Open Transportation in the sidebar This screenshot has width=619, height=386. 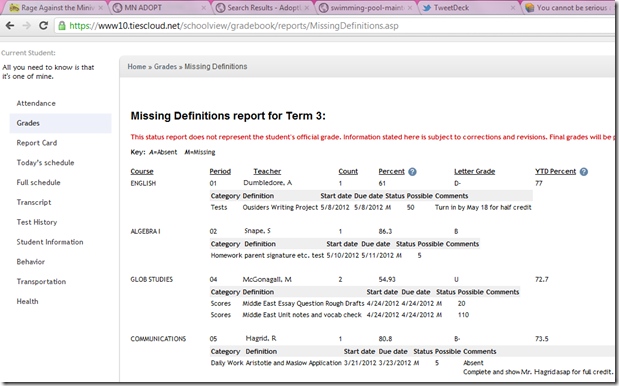[41, 281]
